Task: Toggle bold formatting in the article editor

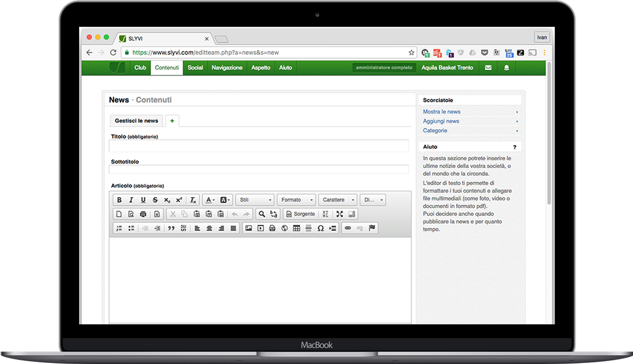Action: 119,200
